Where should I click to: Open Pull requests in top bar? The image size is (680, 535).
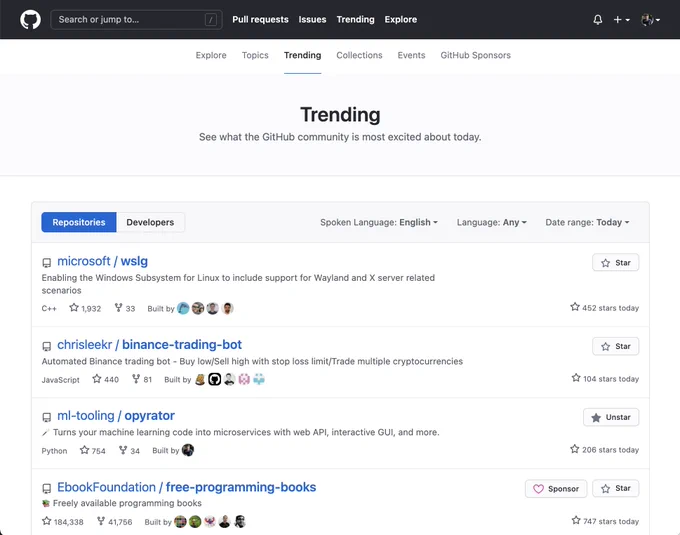(x=260, y=20)
